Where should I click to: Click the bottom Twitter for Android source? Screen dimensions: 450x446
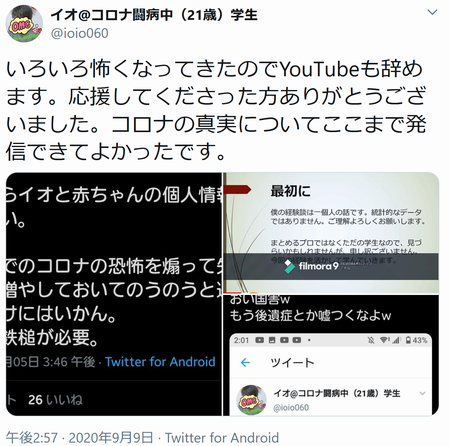point(222,438)
